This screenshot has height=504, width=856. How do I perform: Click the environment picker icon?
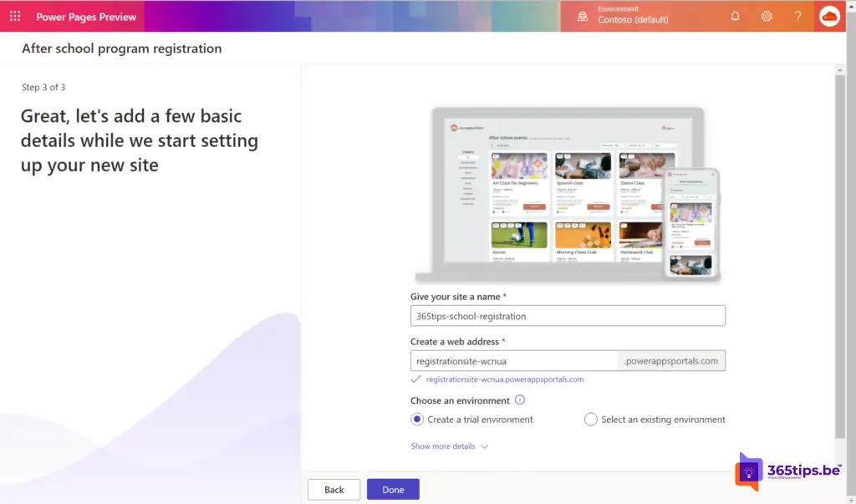pyautogui.click(x=583, y=17)
